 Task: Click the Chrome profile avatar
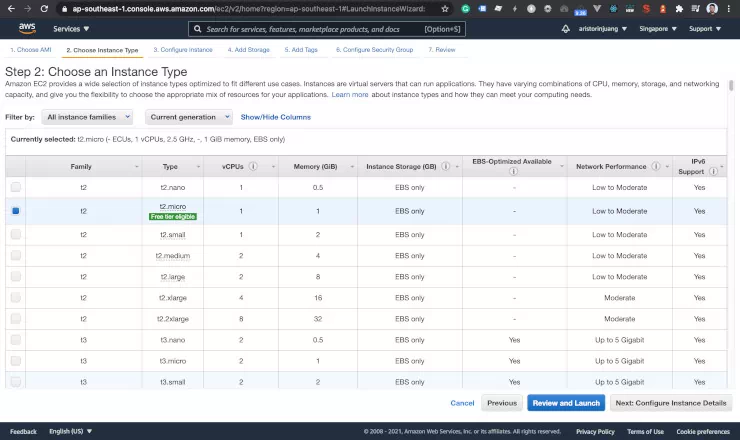712,8
